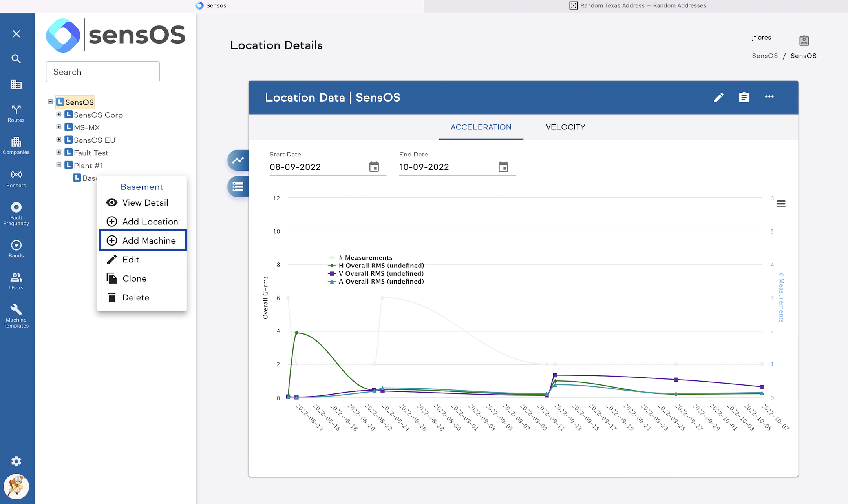Viewport: 848px width, 504px height.
Task: Click the Search input field
Action: [x=103, y=72]
